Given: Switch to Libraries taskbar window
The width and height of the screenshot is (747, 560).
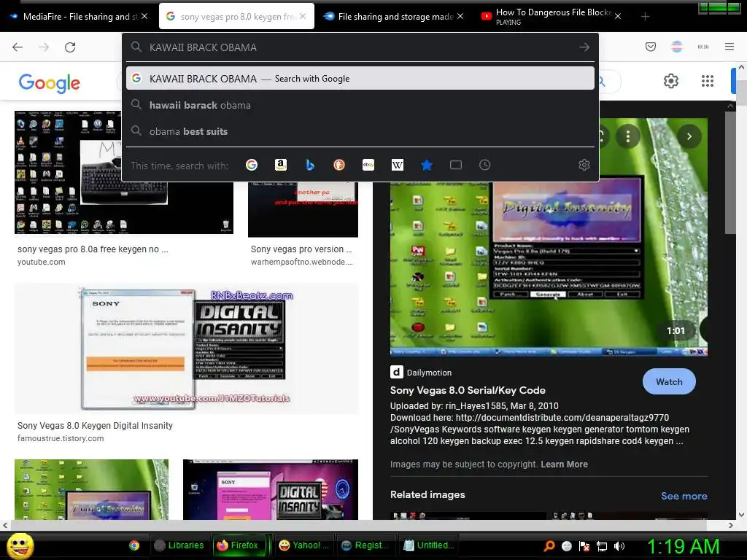Looking at the screenshot, I should click(180, 545).
